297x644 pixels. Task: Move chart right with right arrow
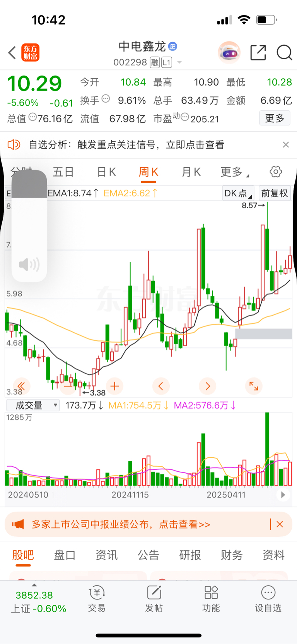coord(208,386)
